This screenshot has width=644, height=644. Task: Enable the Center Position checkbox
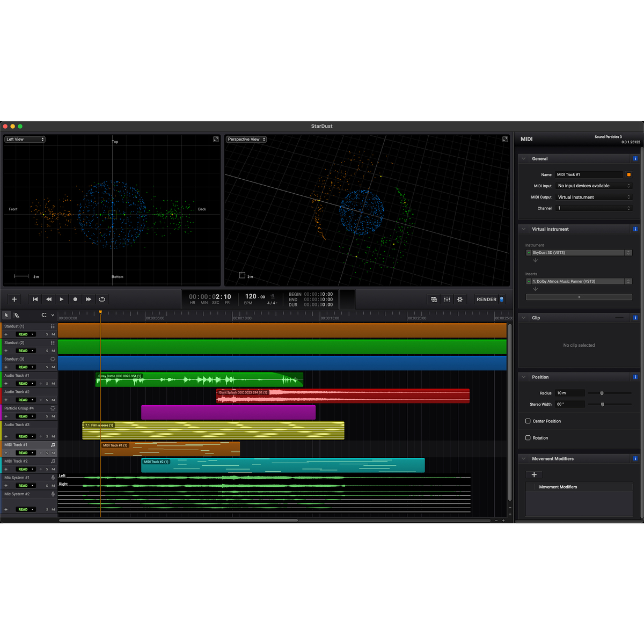(528, 421)
